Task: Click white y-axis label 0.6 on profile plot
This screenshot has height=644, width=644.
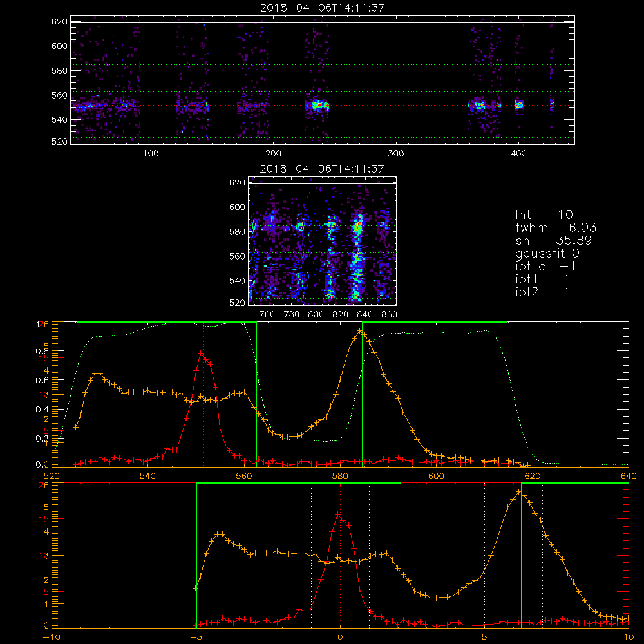Action: [43, 381]
